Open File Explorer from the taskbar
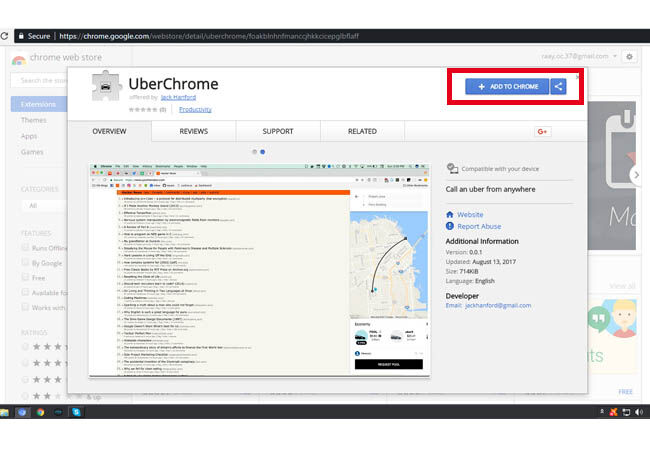 [x=4, y=412]
